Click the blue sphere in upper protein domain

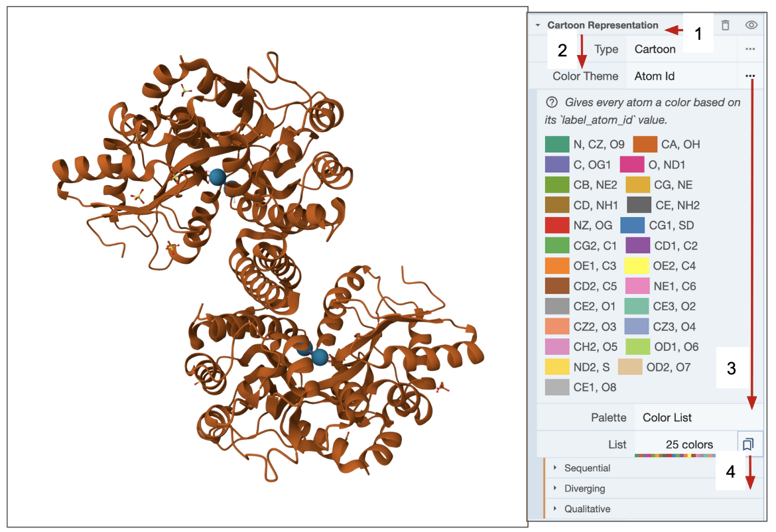point(218,177)
